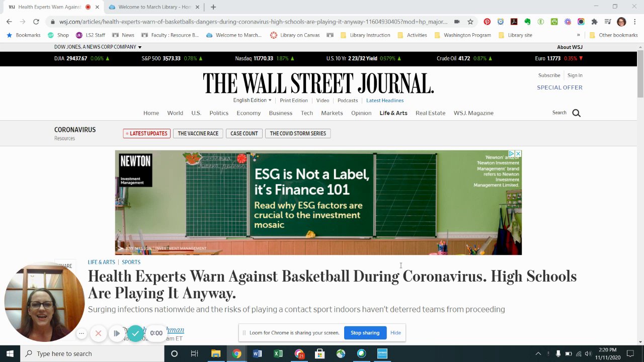Open the Politics section

219,113
